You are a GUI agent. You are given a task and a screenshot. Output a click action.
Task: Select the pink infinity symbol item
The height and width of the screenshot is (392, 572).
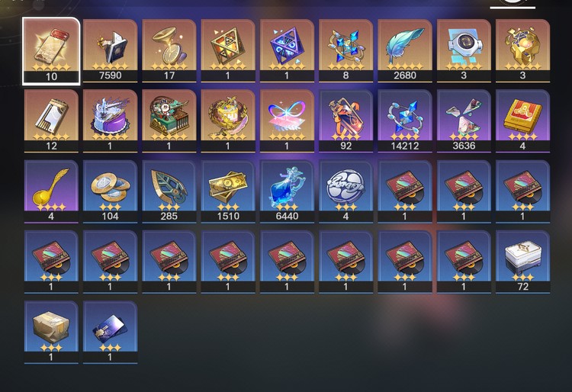287,121
